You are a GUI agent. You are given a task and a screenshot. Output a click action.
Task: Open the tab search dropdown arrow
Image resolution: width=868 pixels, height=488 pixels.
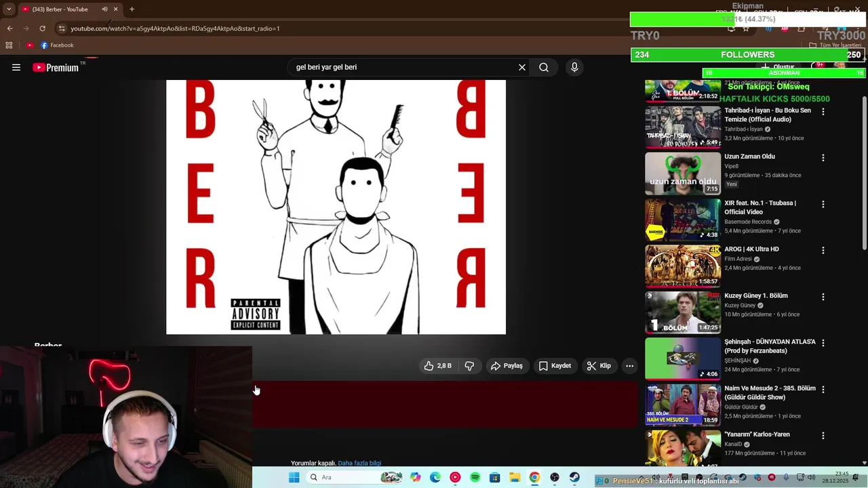pyautogui.click(x=8, y=9)
